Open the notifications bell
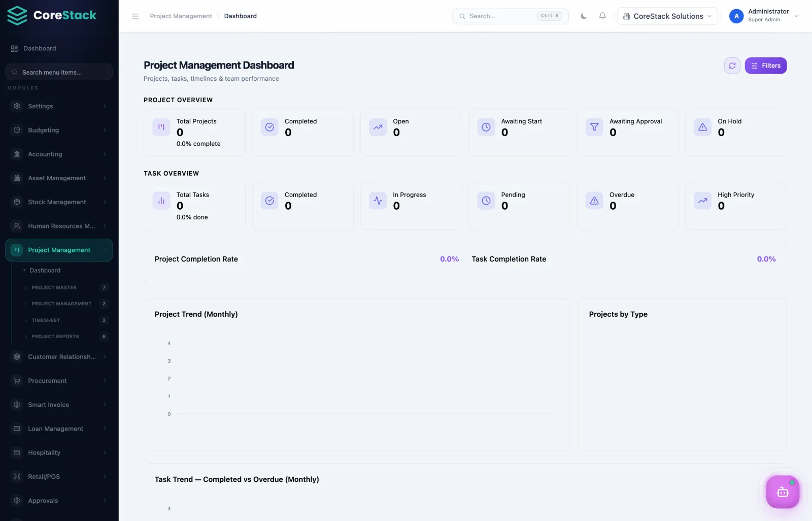This screenshot has width=812, height=521. point(602,16)
